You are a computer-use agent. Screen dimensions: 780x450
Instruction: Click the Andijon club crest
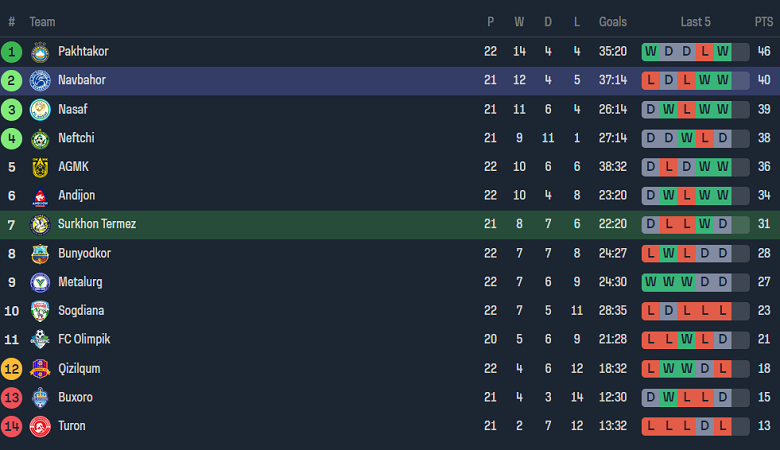tap(40, 197)
